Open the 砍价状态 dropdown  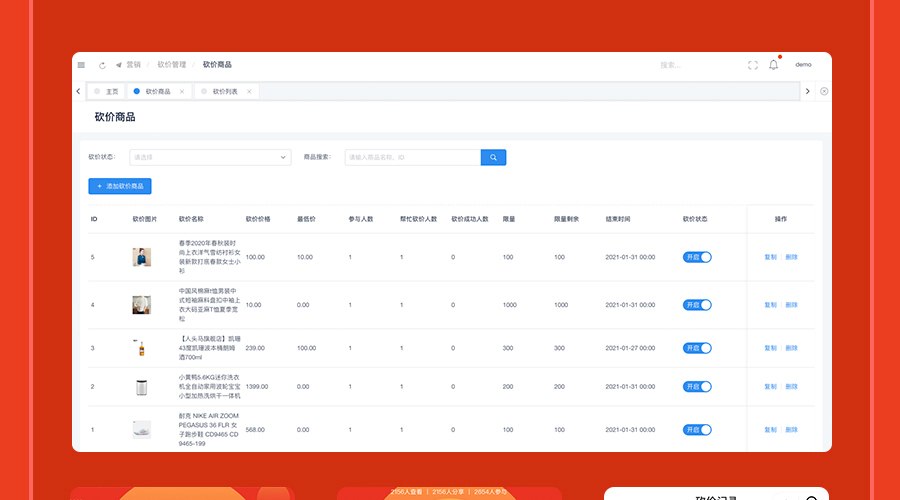pyautogui.click(x=210, y=157)
